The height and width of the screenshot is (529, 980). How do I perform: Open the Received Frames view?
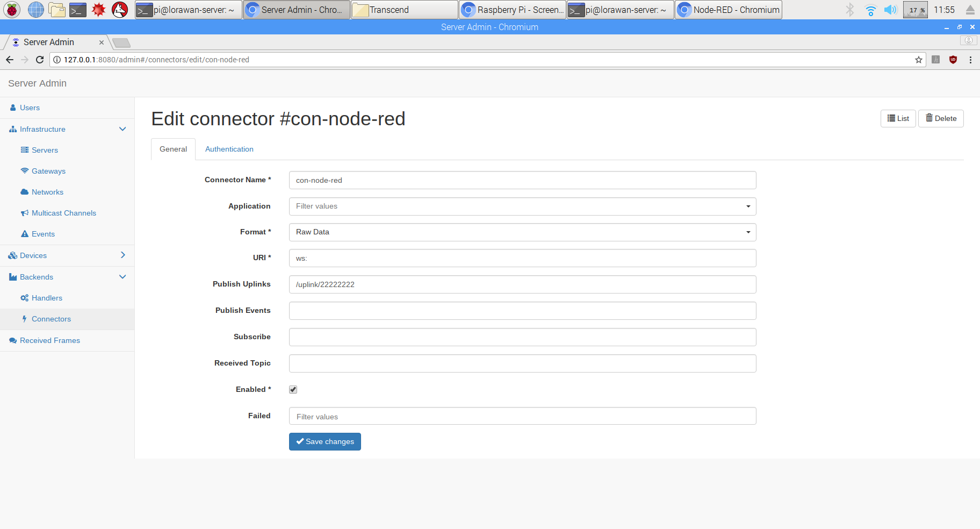(49, 340)
